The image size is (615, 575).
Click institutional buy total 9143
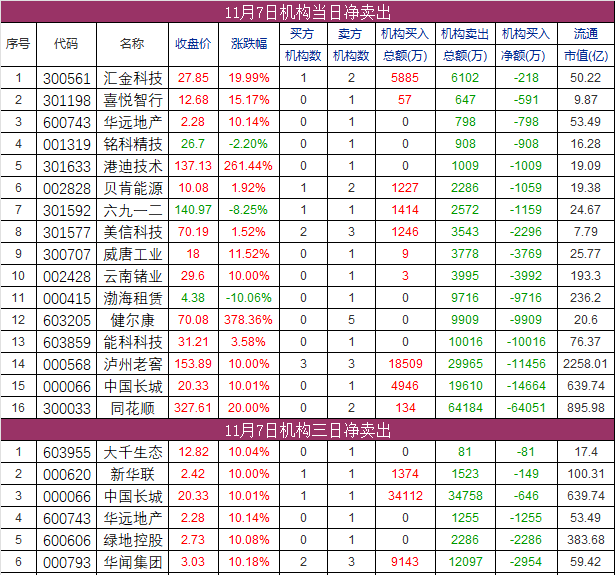pos(405,561)
